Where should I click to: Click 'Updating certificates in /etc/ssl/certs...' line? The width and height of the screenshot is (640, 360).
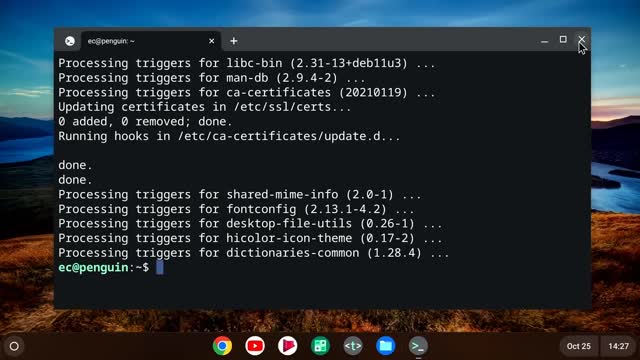coord(204,107)
